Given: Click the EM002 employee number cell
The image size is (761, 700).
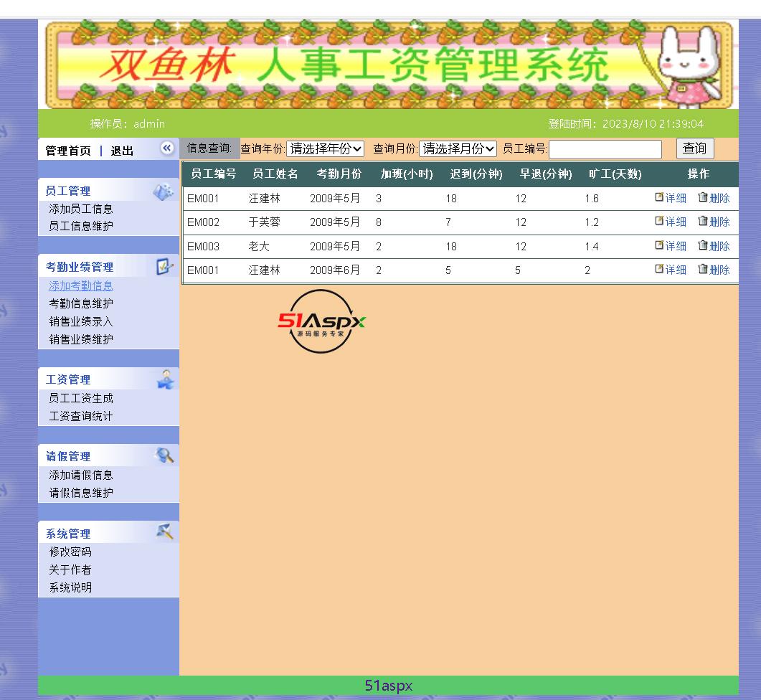Looking at the screenshot, I should pos(204,222).
